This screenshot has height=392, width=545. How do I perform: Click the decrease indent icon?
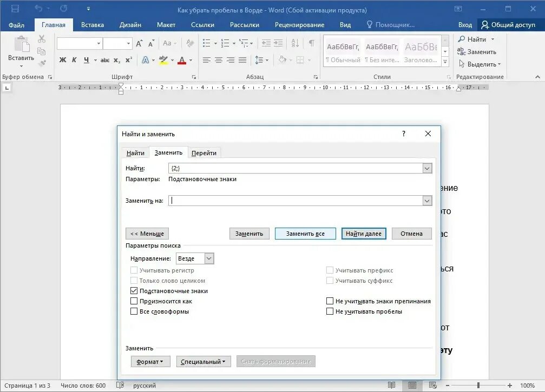266,43
